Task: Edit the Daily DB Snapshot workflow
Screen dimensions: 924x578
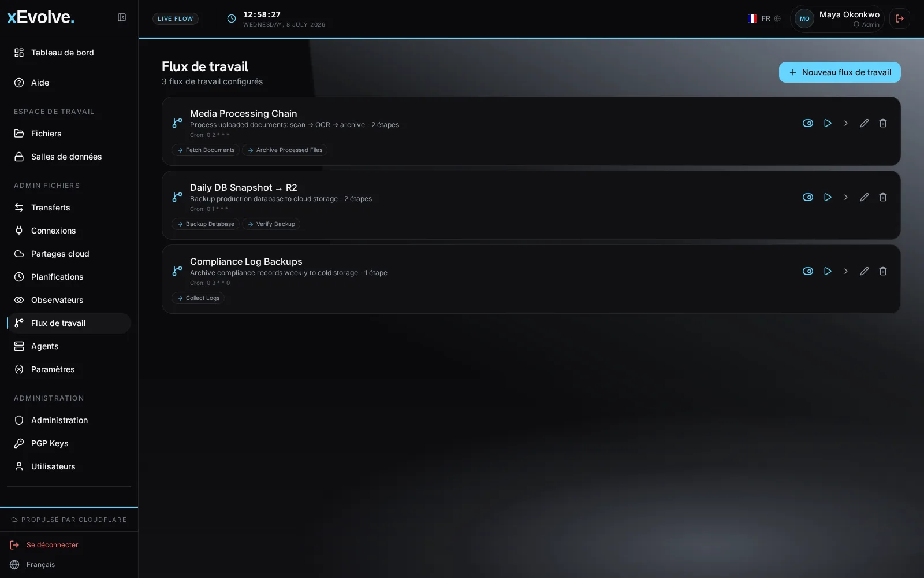Action: coord(865,197)
